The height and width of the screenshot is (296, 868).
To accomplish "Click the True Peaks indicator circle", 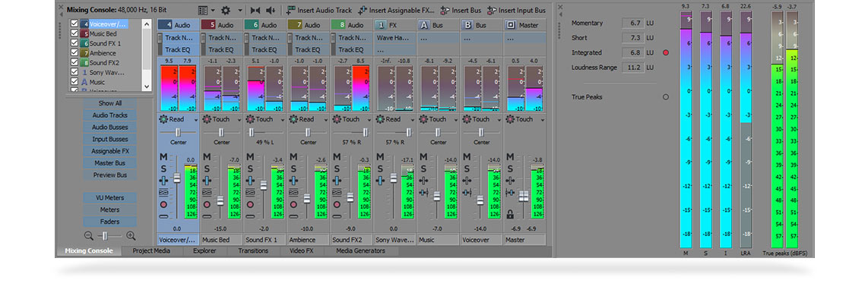I will (x=665, y=97).
